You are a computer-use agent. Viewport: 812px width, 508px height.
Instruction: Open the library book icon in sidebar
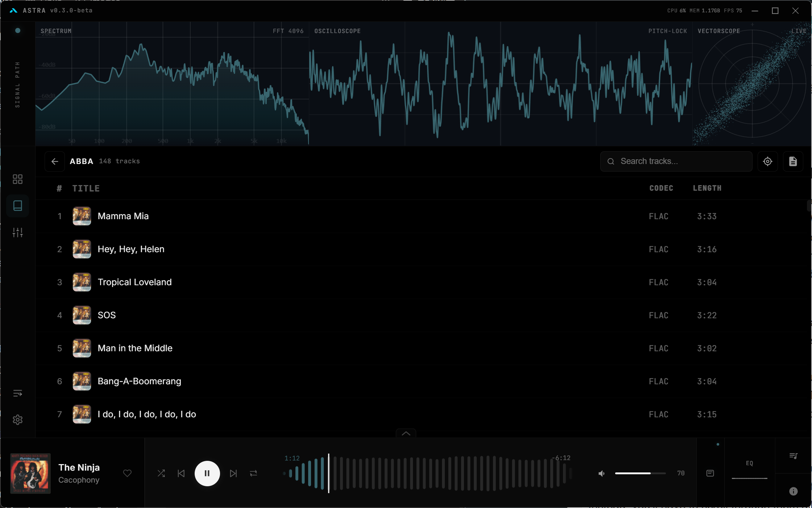pos(17,206)
